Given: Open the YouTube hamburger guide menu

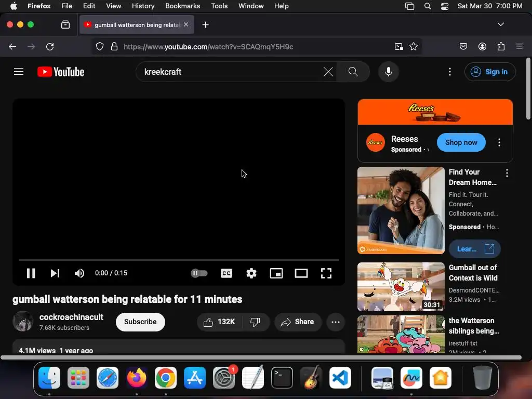Looking at the screenshot, I should 19,72.
